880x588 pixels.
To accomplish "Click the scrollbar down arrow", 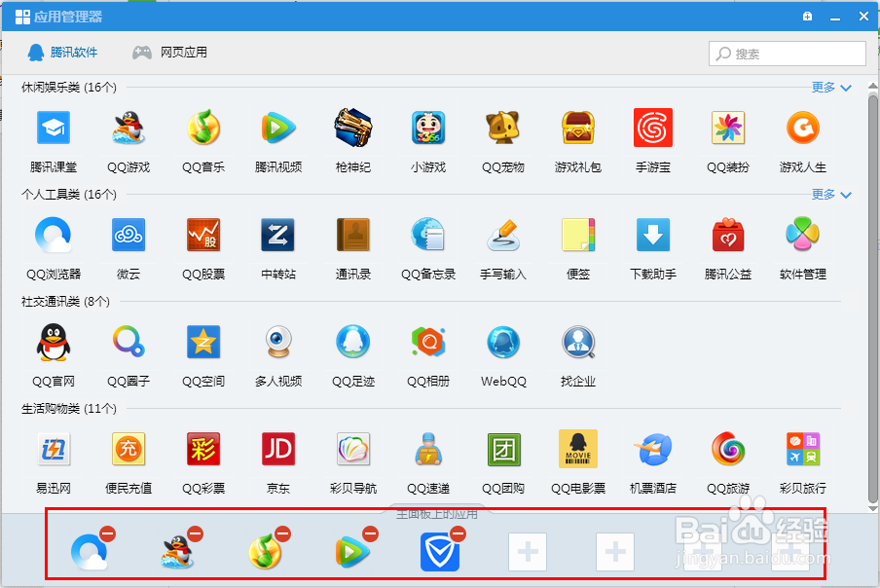I will [873, 509].
